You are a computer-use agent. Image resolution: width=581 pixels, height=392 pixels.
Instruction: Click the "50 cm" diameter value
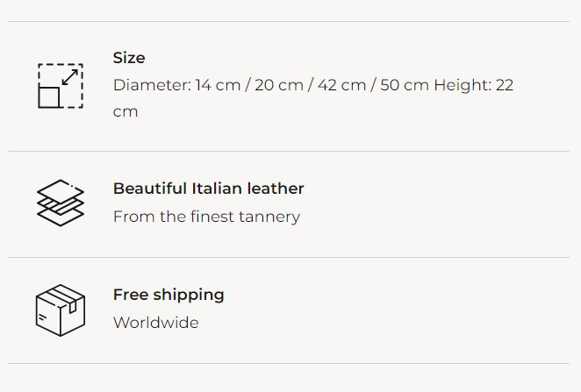click(x=405, y=85)
